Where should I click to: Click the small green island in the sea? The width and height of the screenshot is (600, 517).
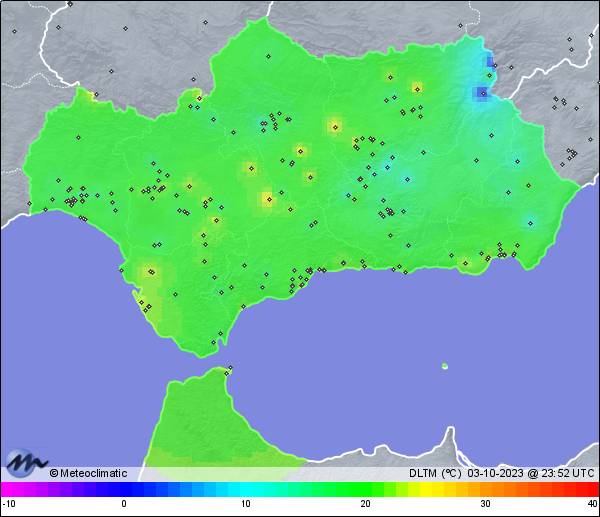[445, 366]
